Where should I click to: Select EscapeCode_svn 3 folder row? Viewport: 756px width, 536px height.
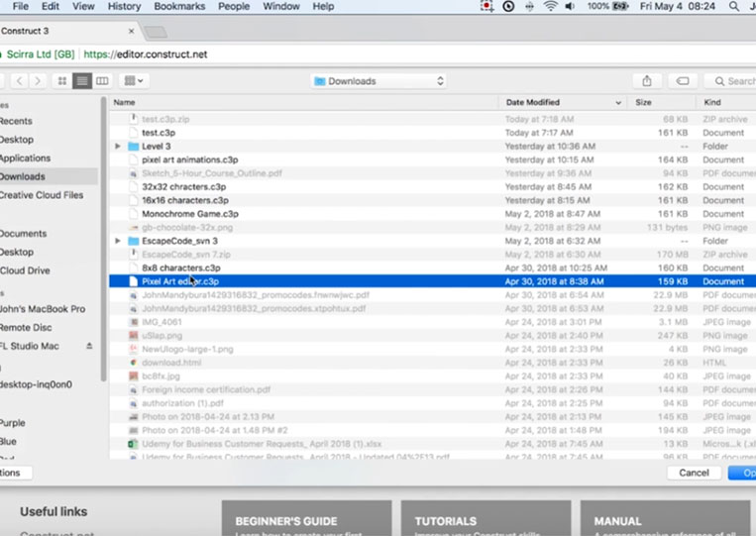pyautogui.click(x=432, y=241)
